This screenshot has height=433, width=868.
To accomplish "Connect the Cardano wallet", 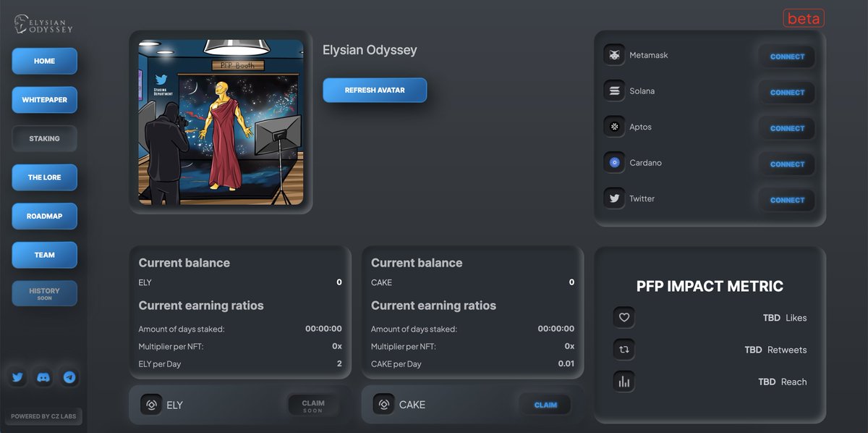I will click(787, 164).
